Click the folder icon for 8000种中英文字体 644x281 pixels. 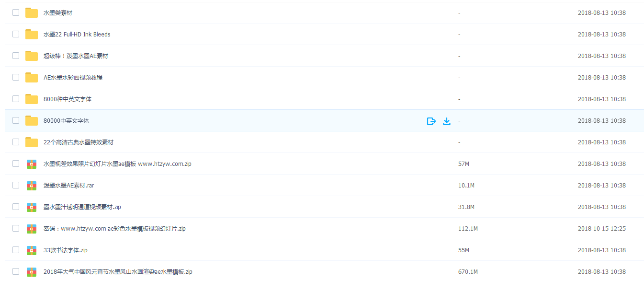point(32,99)
